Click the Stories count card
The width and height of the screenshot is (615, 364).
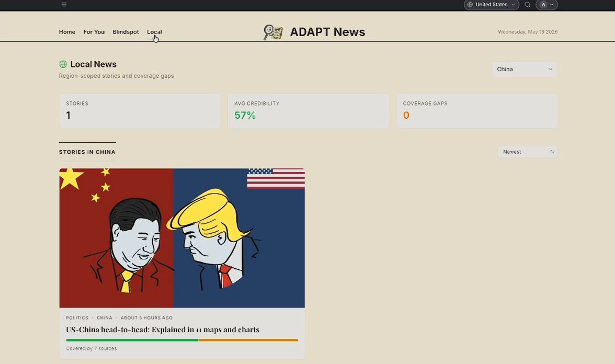click(140, 111)
